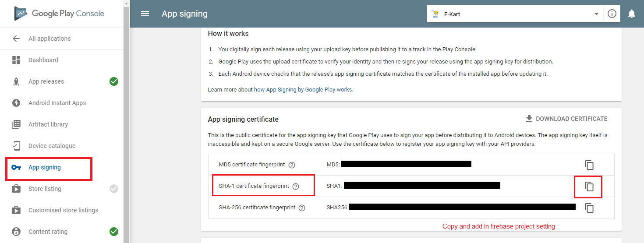The width and height of the screenshot is (644, 243).
Task: Open the E-Kart app selector dropdown
Action: pyautogui.click(x=514, y=14)
